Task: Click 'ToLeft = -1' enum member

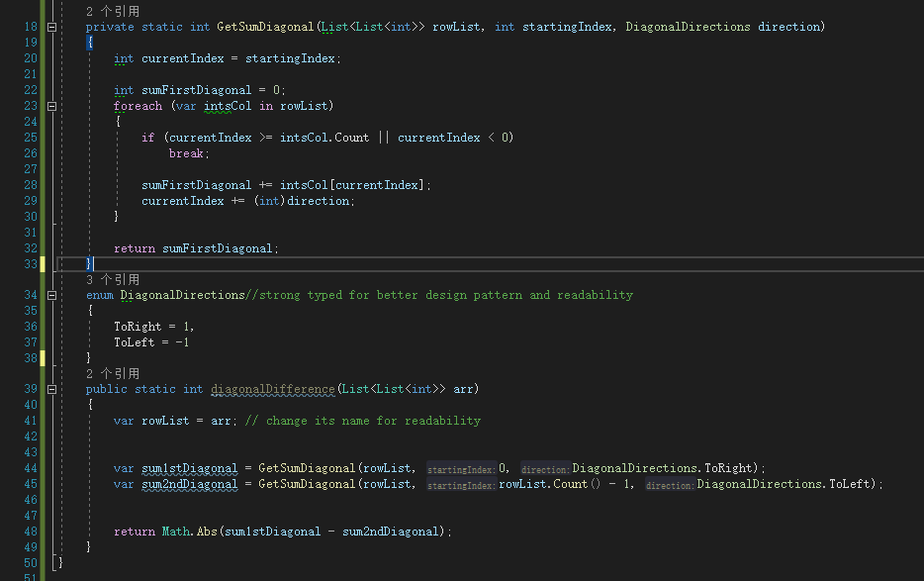Action: point(151,342)
